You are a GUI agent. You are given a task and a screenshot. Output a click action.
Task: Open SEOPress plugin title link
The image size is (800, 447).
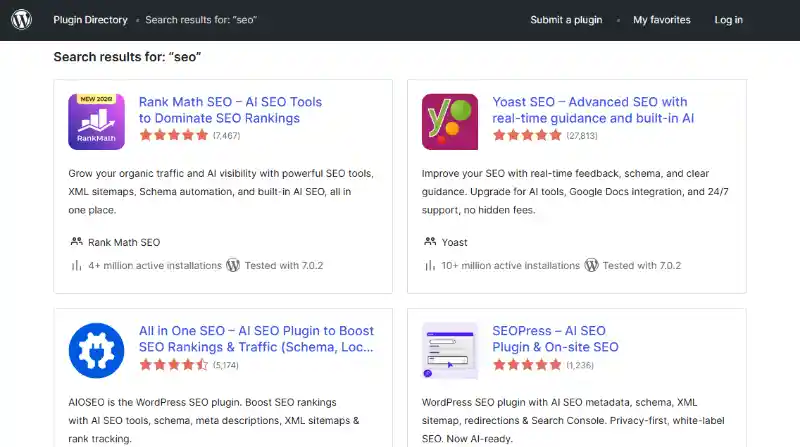(555, 339)
